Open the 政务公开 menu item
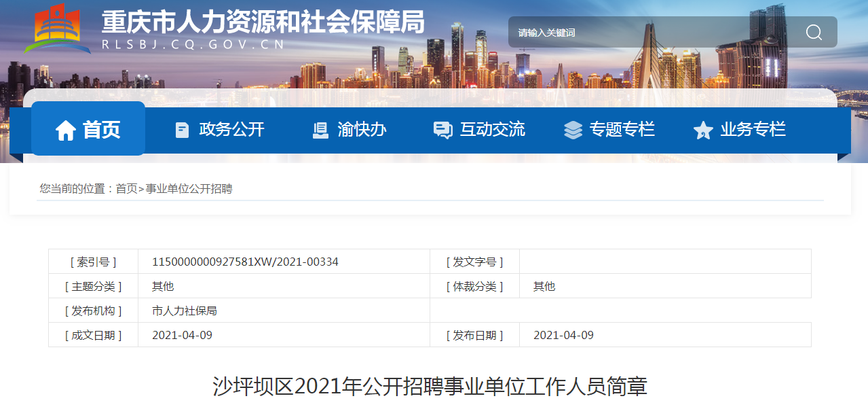 coord(231,129)
